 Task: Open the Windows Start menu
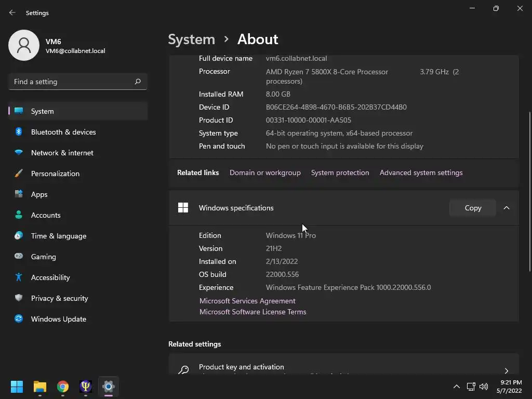[x=17, y=387]
